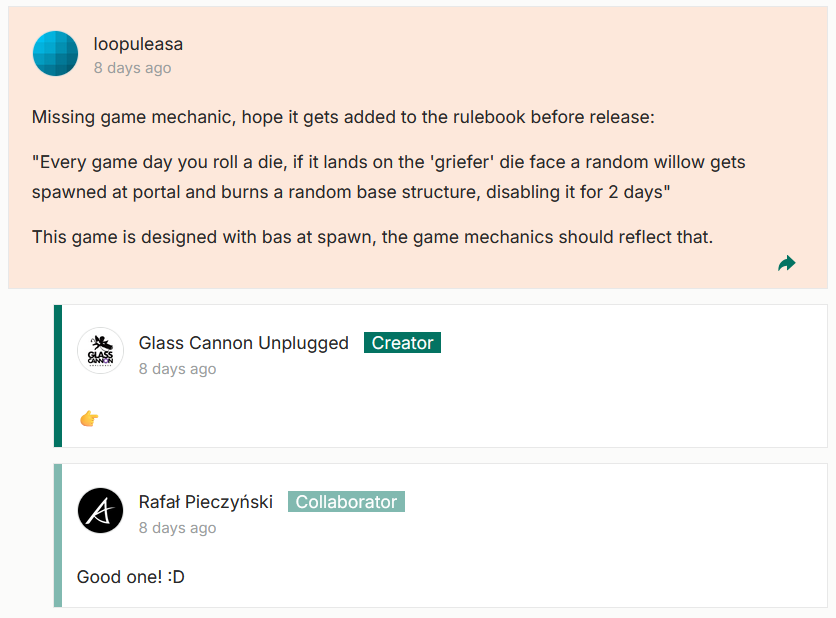Click loopuleasa's blue avatar
The width and height of the screenshot is (836, 618).
coord(55,54)
